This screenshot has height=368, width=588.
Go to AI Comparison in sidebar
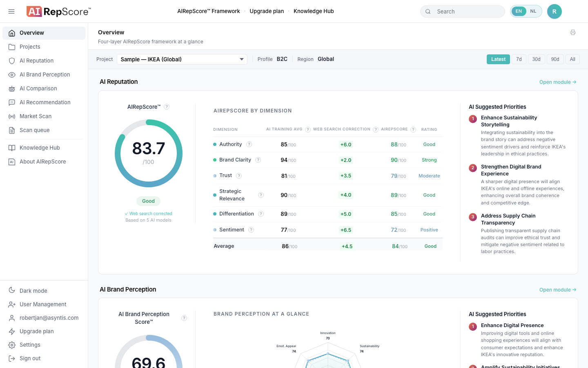click(x=44, y=88)
